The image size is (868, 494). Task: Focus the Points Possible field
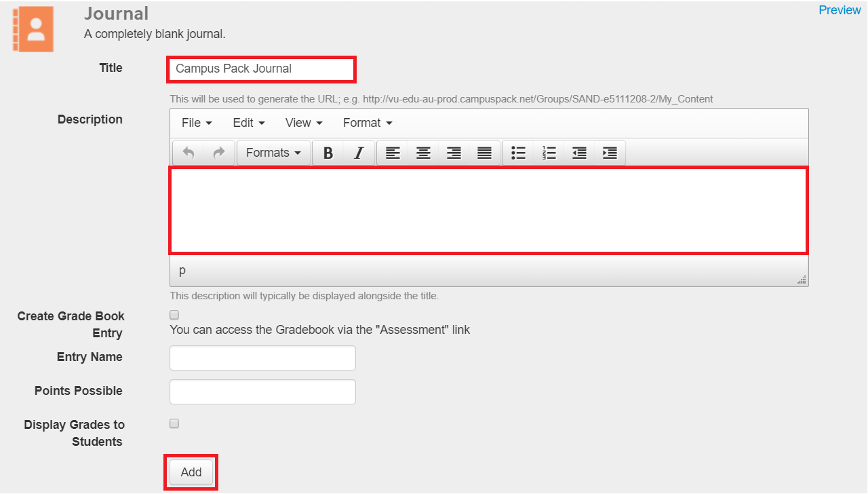262,392
